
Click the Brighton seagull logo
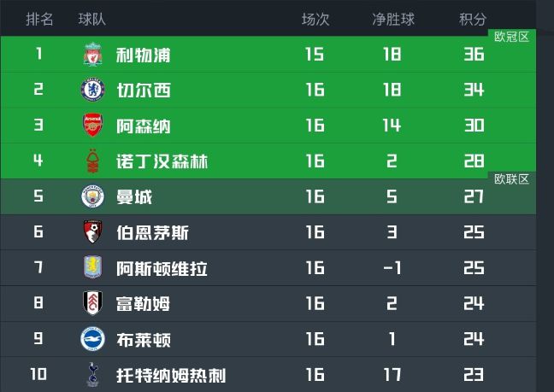point(93,339)
